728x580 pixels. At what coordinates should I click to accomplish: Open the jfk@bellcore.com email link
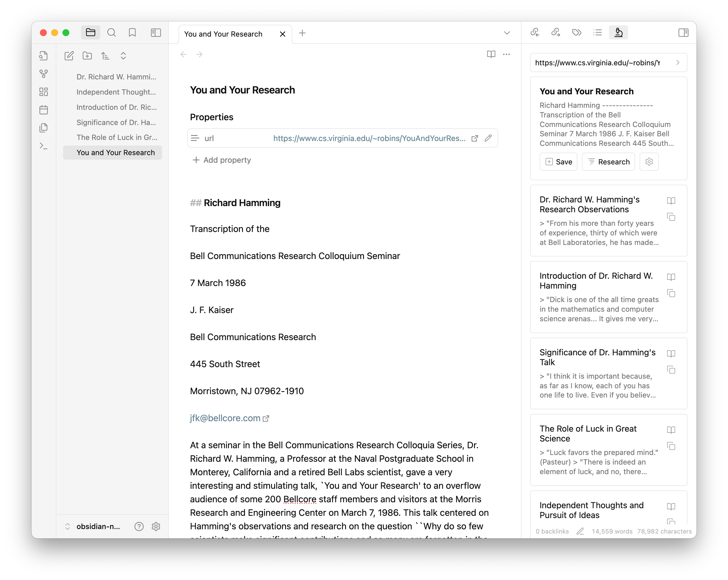pyautogui.click(x=225, y=418)
